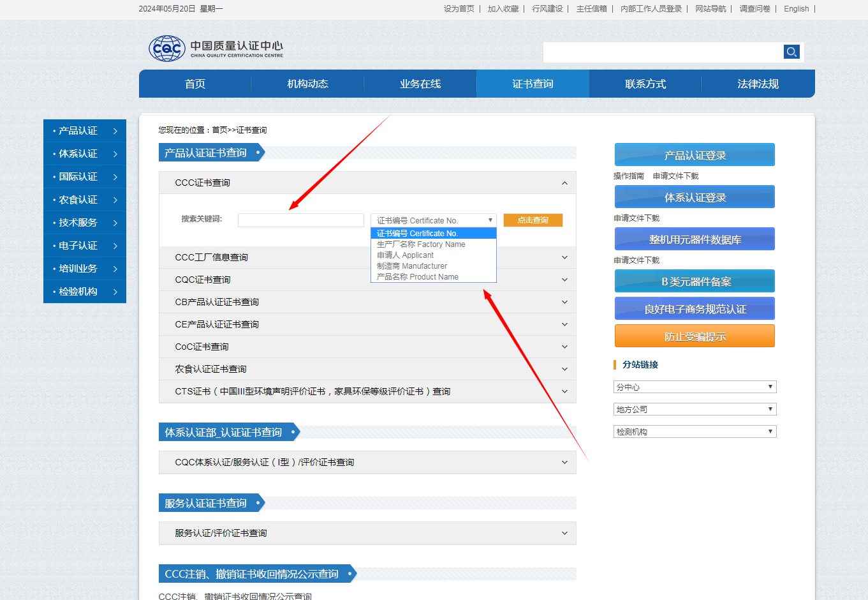This screenshot has width=868, height=600.
Task: Click the 产品认证登录 button
Action: (x=695, y=155)
